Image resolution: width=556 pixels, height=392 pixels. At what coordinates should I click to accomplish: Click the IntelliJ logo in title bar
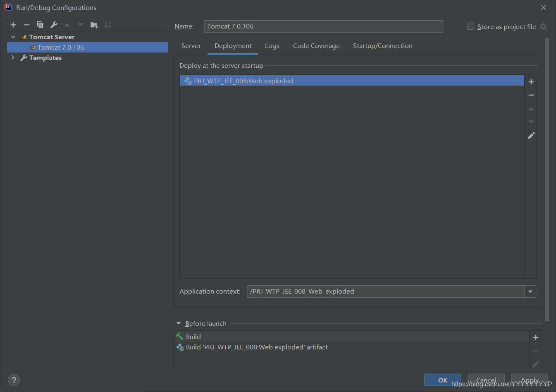point(8,7)
